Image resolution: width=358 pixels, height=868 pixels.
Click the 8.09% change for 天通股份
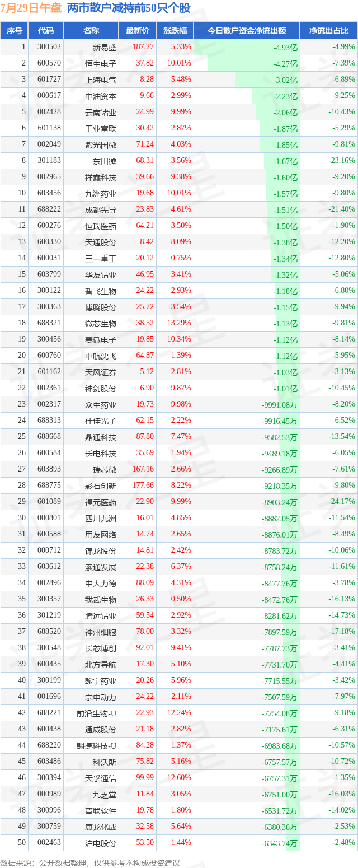(181, 242)
